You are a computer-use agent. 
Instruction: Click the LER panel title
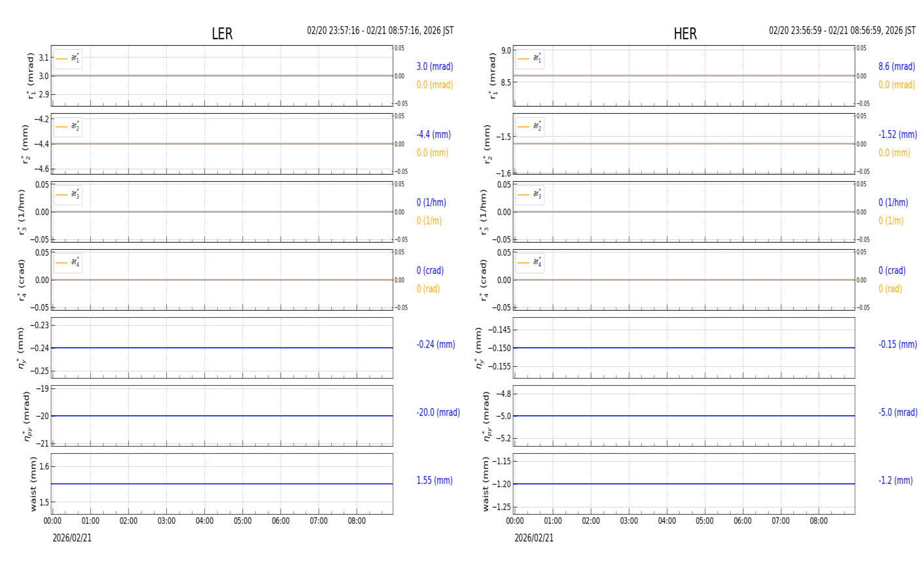click(222, 34)
